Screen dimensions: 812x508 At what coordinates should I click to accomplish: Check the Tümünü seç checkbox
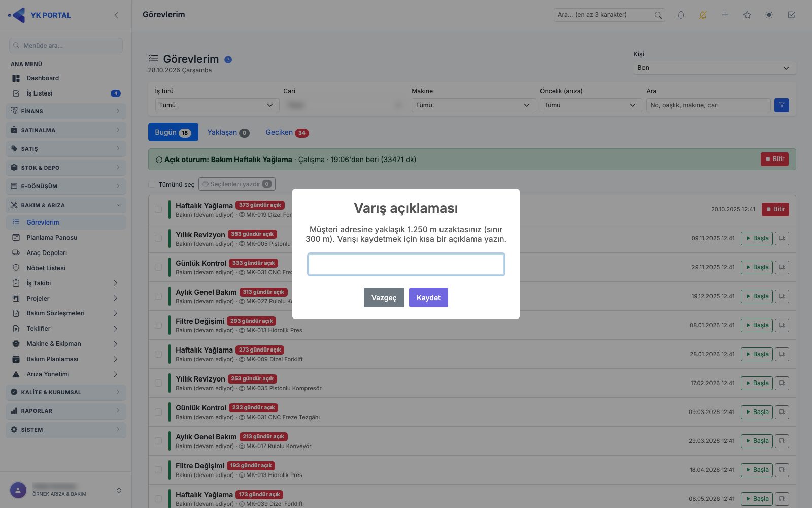(152, 184)
